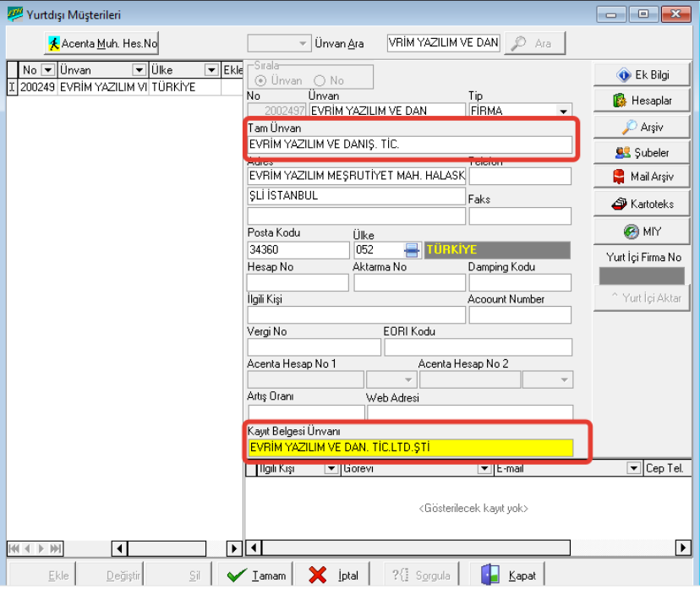Open the Tip FİRMA dropdown
Viewport: 700px width, 589px height.
pyautogui.click(x=563, y=111)
